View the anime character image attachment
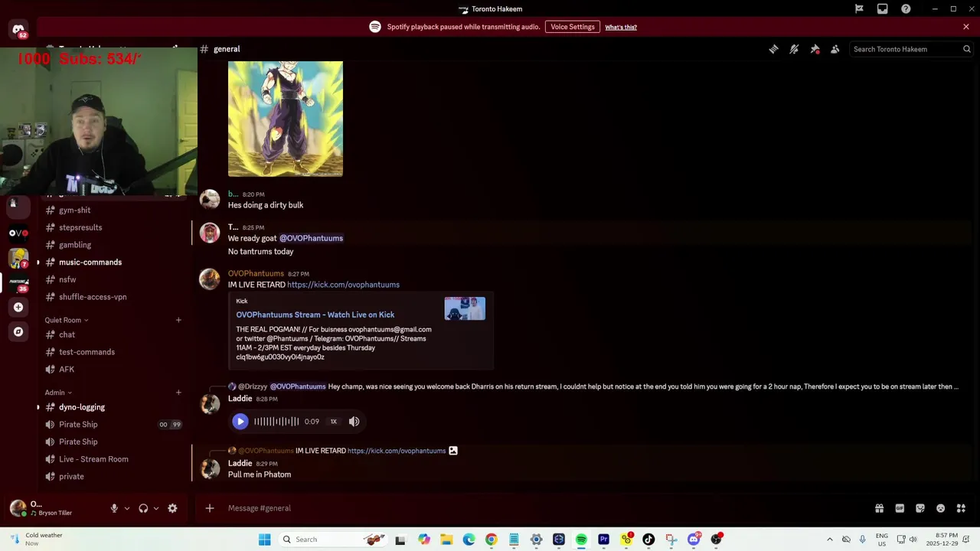The image size is (980, 551). [286, 119]
